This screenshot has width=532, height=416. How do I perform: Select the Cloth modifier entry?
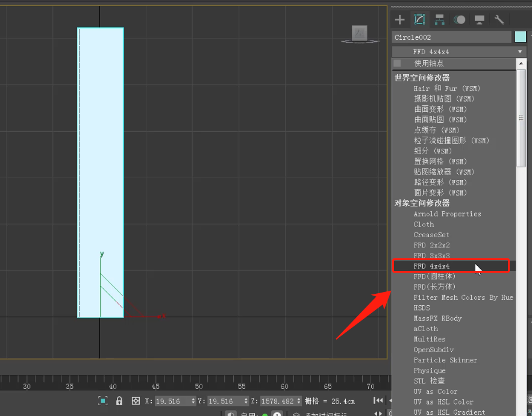[424, 224]
